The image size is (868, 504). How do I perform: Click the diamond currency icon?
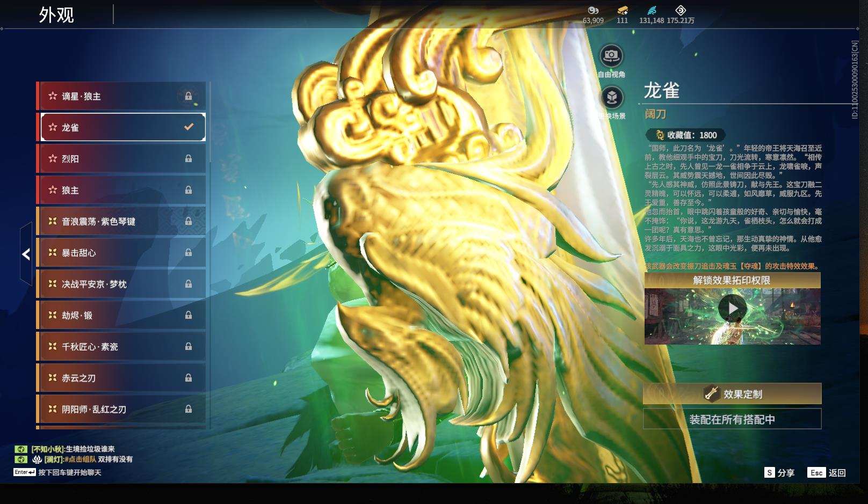(681, 10)
